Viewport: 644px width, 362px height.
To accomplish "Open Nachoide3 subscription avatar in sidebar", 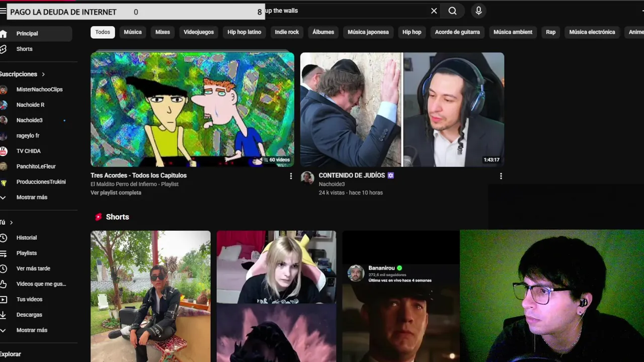I will [x=4, y=120].
